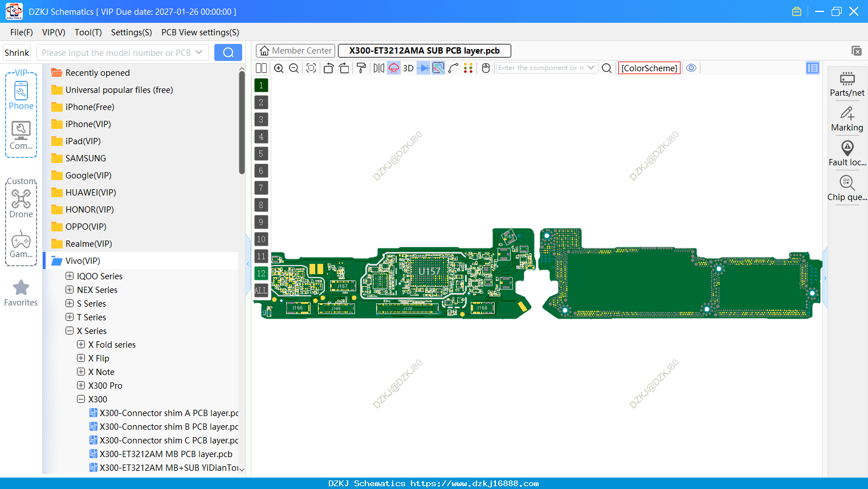Open the Favorites star
868x489 pixels.
click(21, 293)
